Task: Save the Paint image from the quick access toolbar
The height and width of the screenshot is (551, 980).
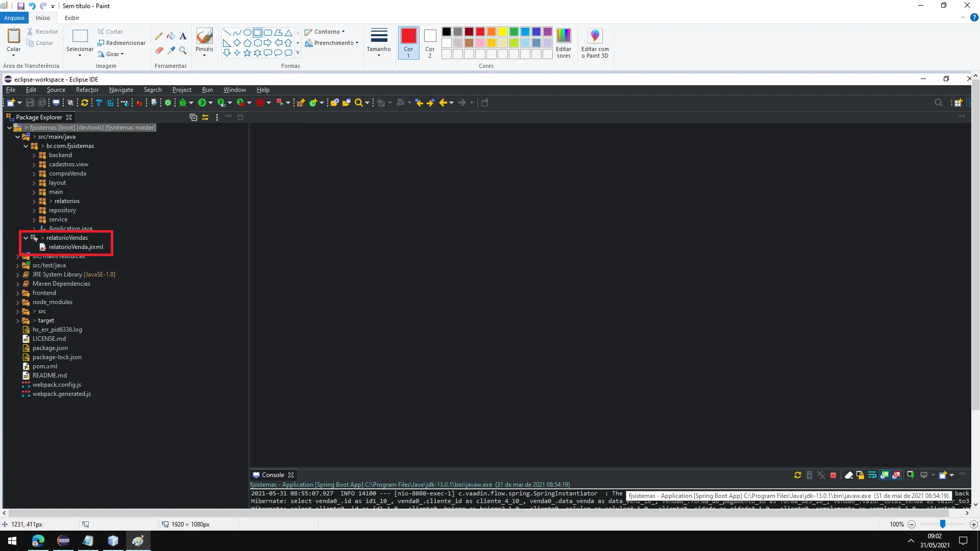Action: [21, 6]
